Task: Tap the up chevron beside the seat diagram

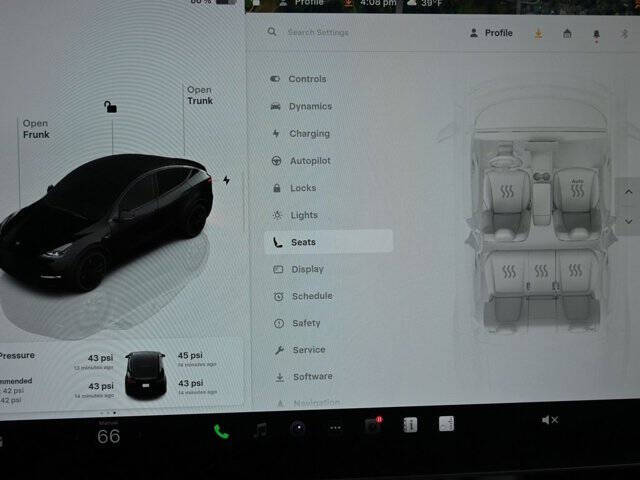Action: click(x=629, y=191)
